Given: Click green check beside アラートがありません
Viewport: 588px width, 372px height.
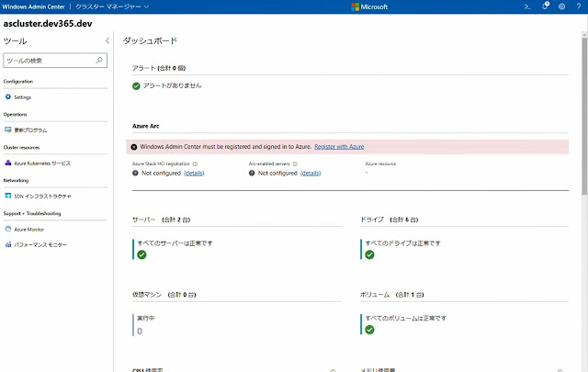Looking at the screenshot, I should pos(136,86).
